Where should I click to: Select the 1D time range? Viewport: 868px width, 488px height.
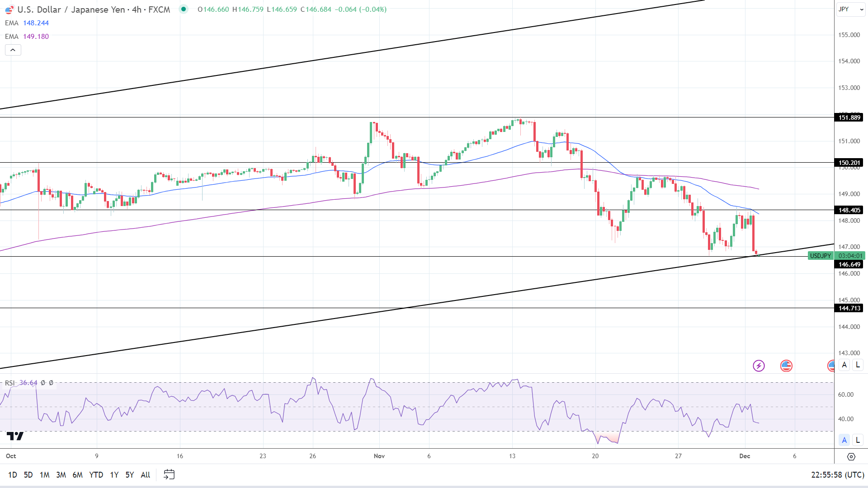(x=13, y=475)
